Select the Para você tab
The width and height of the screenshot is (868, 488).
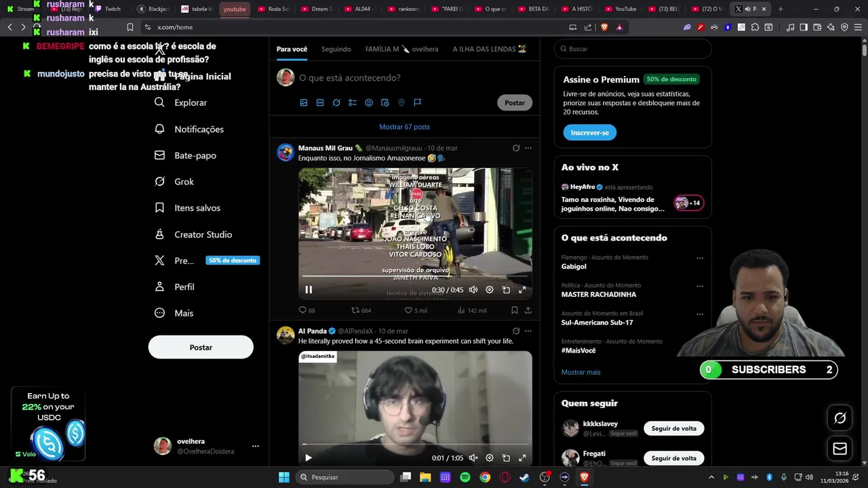click(x=292, y=49)
